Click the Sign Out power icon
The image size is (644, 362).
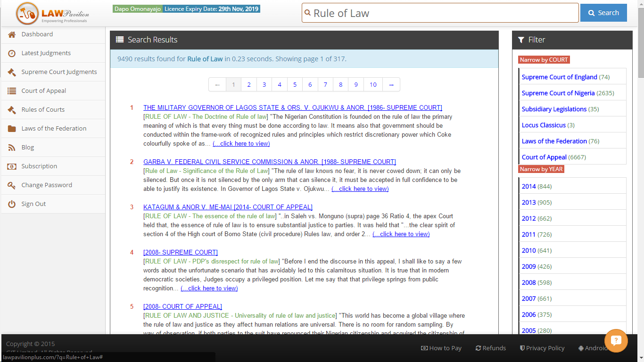coord(12,204)
